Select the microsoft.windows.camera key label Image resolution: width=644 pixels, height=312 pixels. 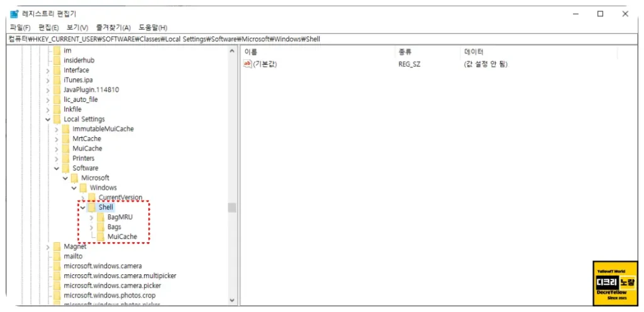tap(103, 266)
